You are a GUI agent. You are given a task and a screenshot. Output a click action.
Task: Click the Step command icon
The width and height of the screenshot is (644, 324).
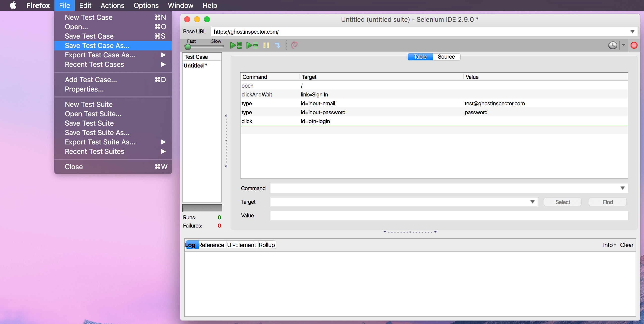pos(278,45)
